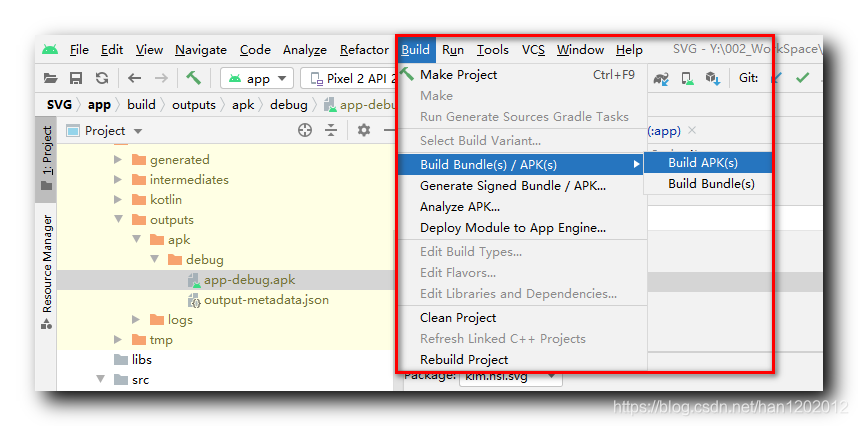
Task: Open the Navigate menu
Action: [201, 50]
